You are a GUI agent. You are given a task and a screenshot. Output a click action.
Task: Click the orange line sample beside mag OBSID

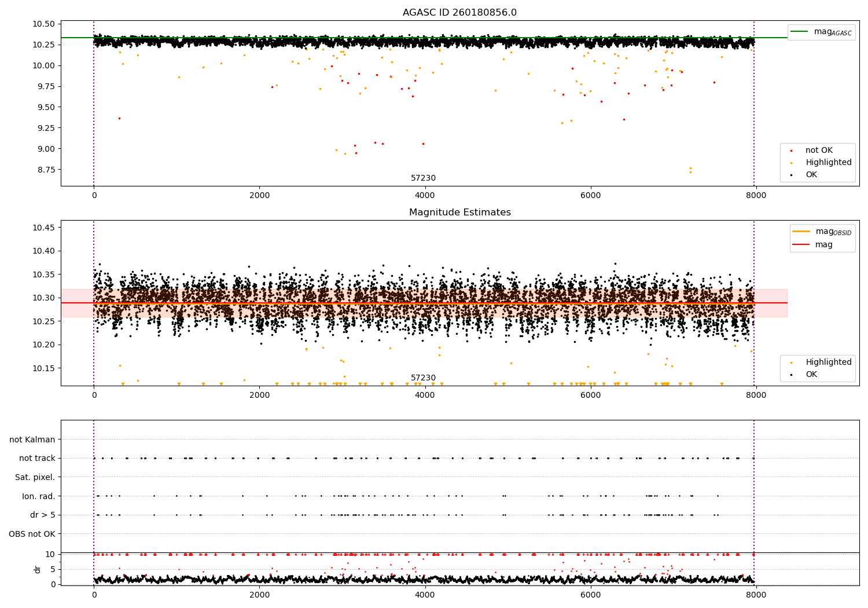[801, 232]
